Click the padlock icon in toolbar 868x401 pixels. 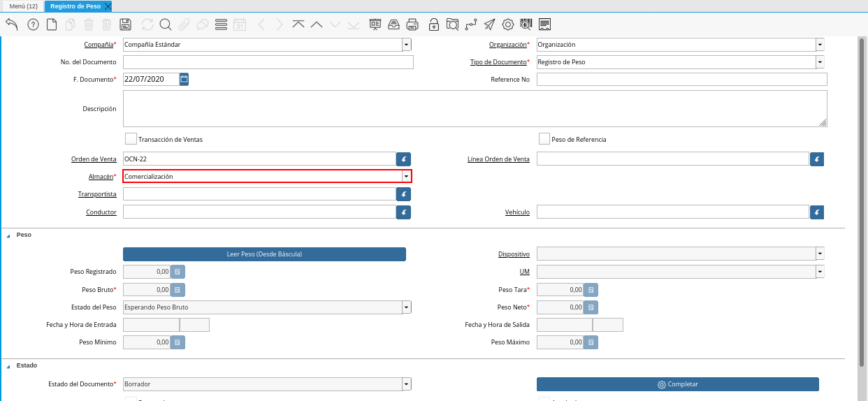tap(434, 24)
